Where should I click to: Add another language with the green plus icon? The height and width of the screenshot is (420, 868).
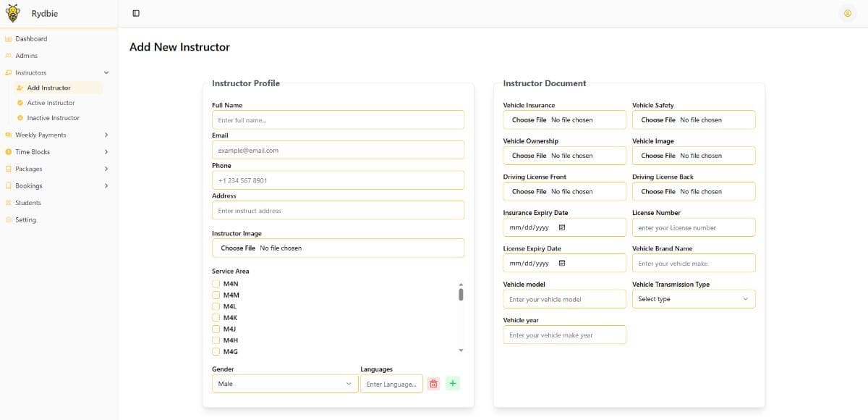click(x=453, y=383)
